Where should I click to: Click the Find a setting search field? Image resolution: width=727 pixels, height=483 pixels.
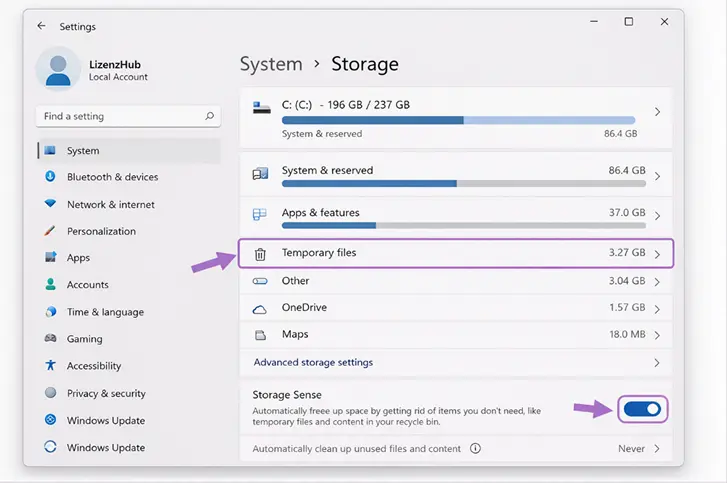(128, 116)
